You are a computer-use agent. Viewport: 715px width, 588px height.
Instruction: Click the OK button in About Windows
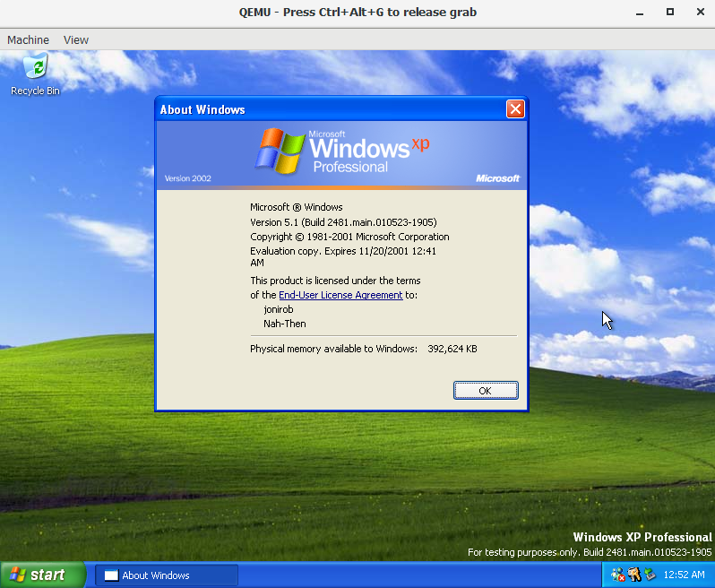pyautogui.click(x=486, y=391)
